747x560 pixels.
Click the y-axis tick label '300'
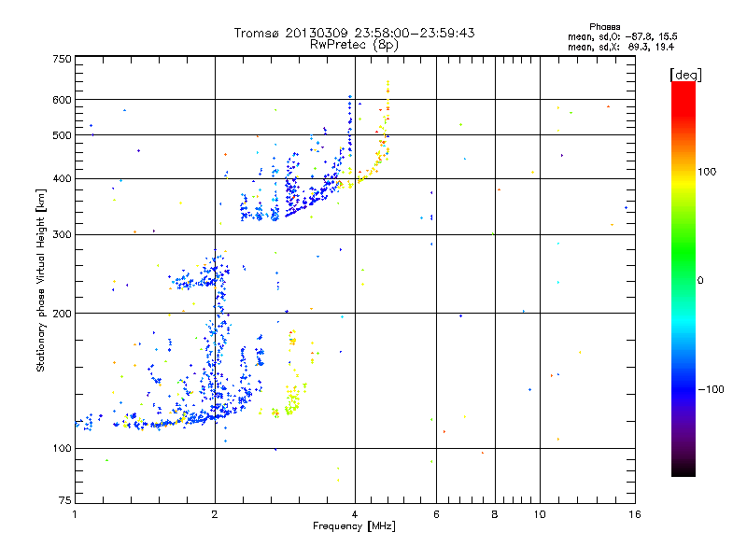point(62,234)
